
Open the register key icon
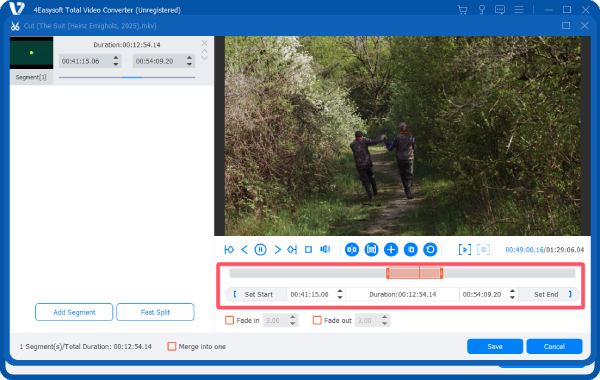[482, 10]
